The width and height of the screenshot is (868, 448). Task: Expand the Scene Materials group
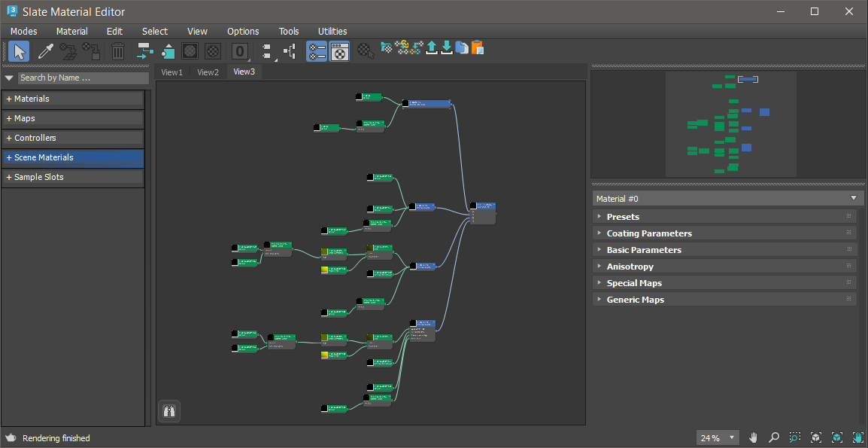(x=44, y=157)
